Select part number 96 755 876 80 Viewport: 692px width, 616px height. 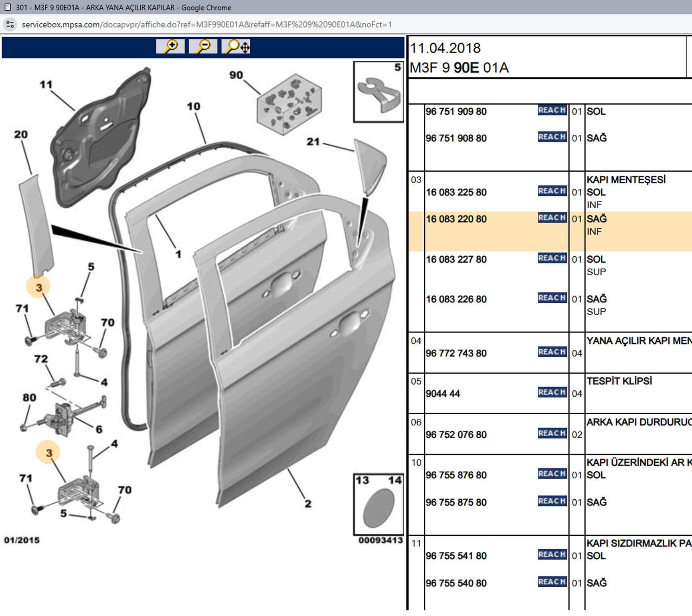pyautogui.click(x=456, y=475)
